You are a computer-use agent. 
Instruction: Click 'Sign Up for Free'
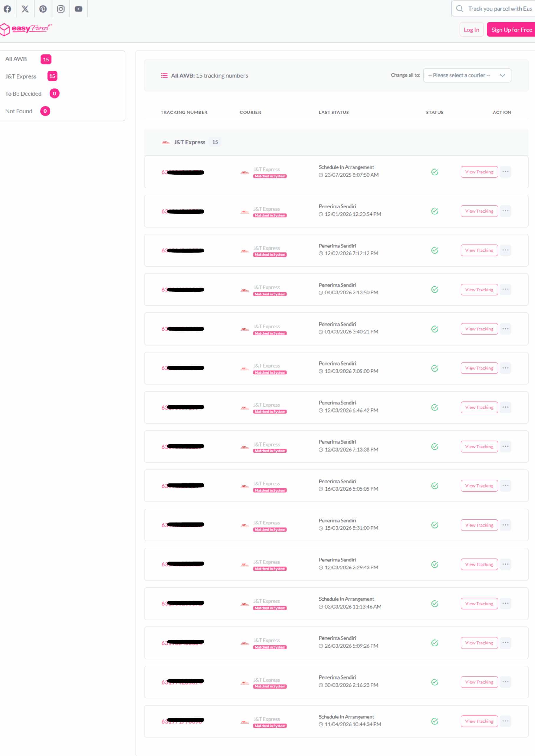[512, 29]
